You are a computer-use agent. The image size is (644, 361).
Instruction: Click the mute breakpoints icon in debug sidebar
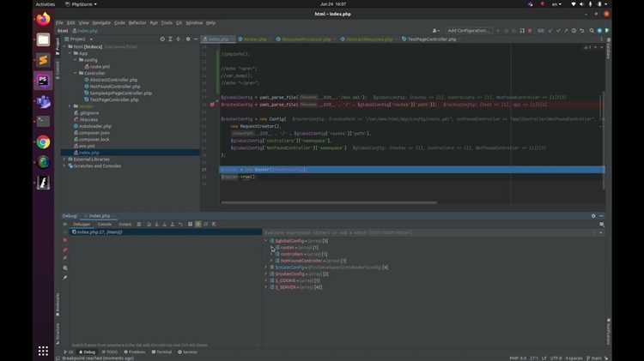[x=65, y=258]
